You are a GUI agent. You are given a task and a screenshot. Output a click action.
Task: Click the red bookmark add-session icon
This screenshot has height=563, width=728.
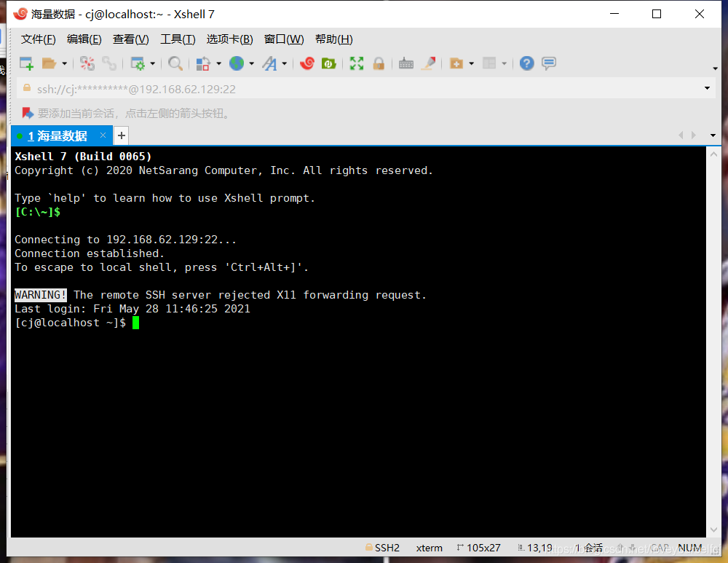click(28, 113)
